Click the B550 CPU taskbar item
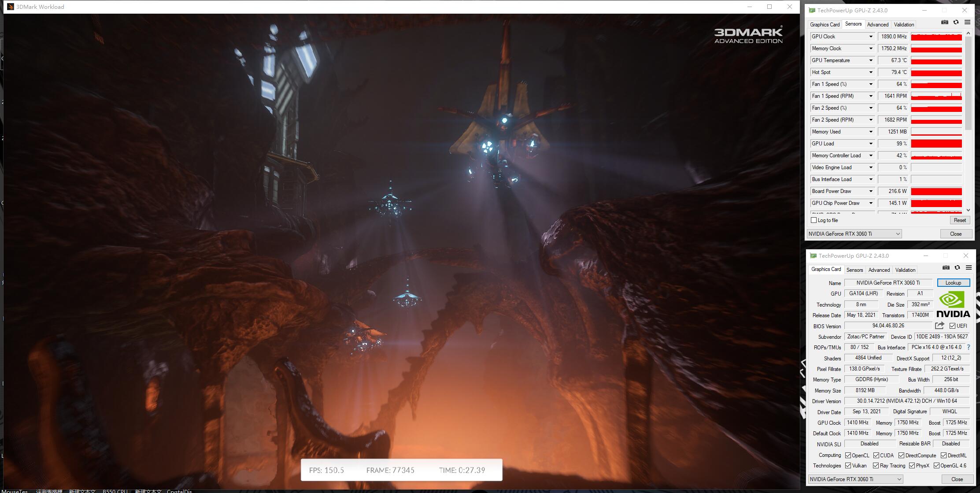The height and width of the screenshot is (493, 980). 115,491
